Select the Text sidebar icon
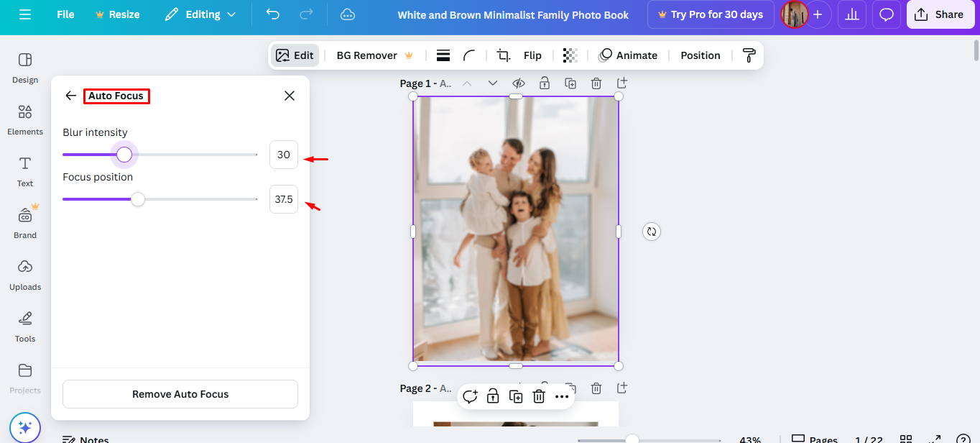980x443 pixels. (24, 170)
